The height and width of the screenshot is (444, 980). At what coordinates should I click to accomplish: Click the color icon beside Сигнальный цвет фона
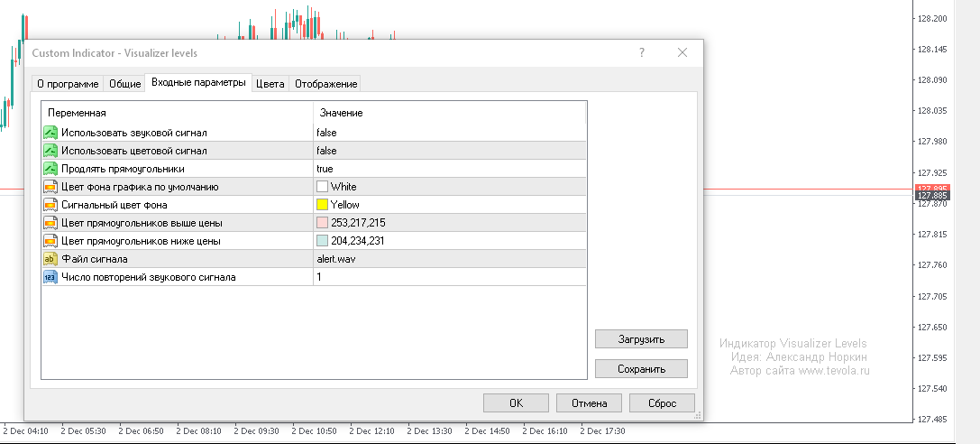pyautogui.click(x=50, y=205)
